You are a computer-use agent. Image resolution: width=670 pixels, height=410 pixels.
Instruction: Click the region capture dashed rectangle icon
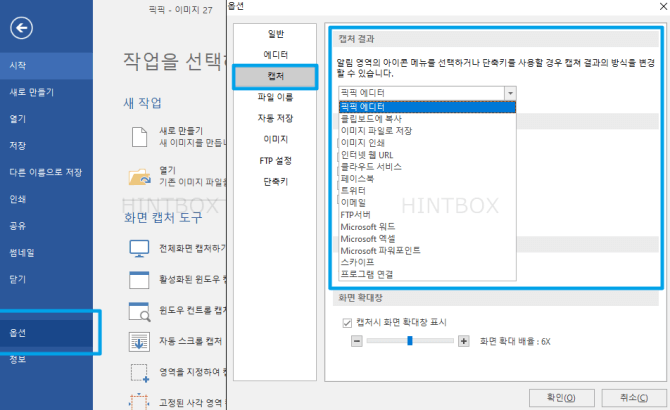coord(139,372)
